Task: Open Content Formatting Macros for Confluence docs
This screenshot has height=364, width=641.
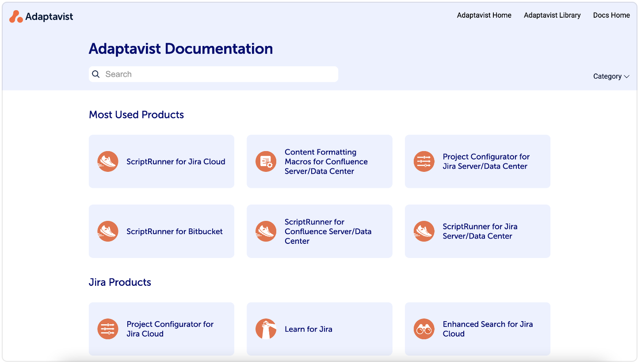Action: [x=320, y=162]
